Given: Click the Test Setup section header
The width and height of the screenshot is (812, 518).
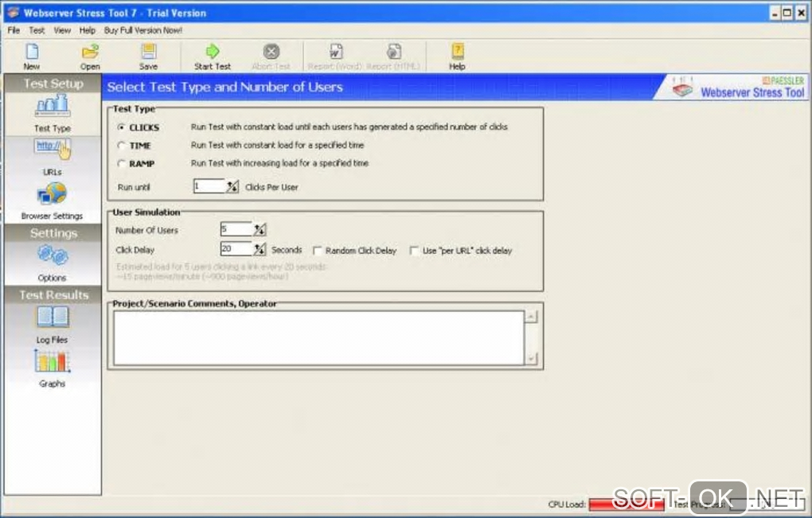Looking at the screenshot, I should pyautogui.click(x=53, y=84).
